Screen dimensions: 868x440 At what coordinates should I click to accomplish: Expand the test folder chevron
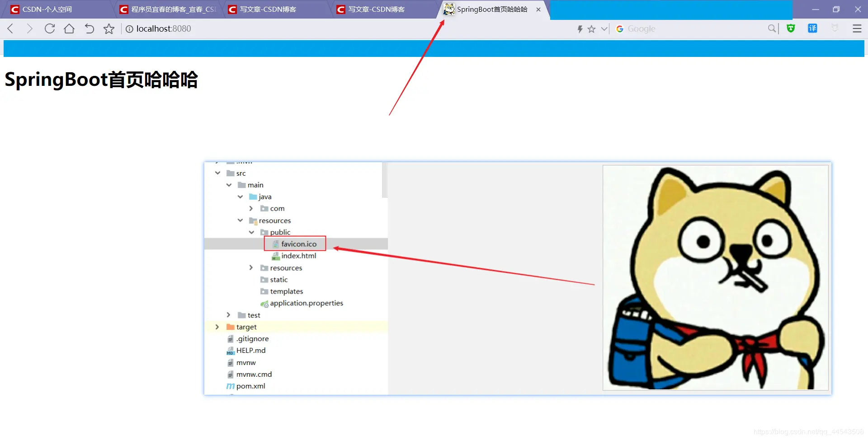pos(228,315)
